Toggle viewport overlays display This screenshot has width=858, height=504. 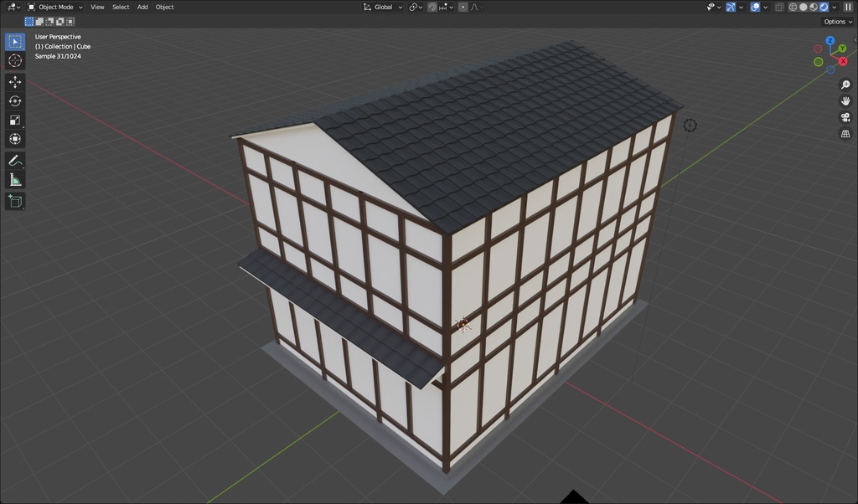(755, 7)
